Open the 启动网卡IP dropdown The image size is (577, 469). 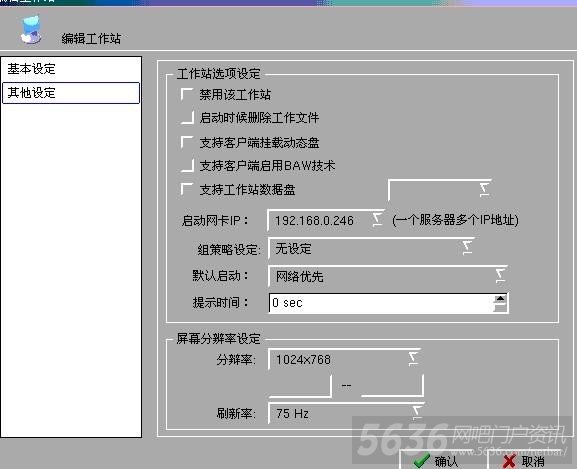tap(378, 219)
